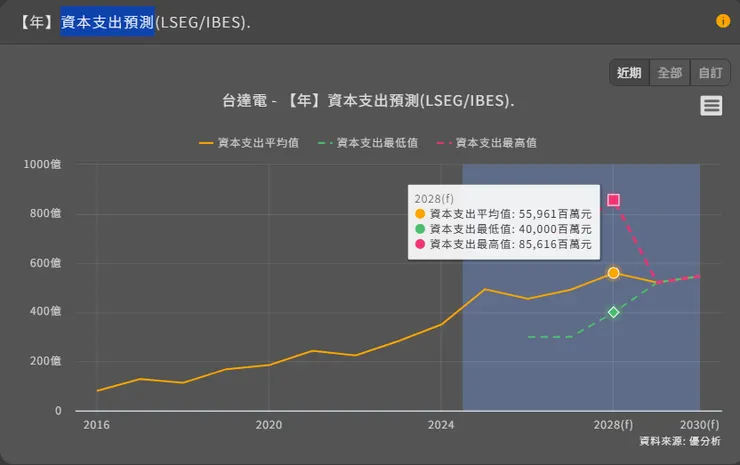Viewport: 740px width, 465px height.
Task: Toggle 資本支出最低值 legend series
Action: (368, 143)
